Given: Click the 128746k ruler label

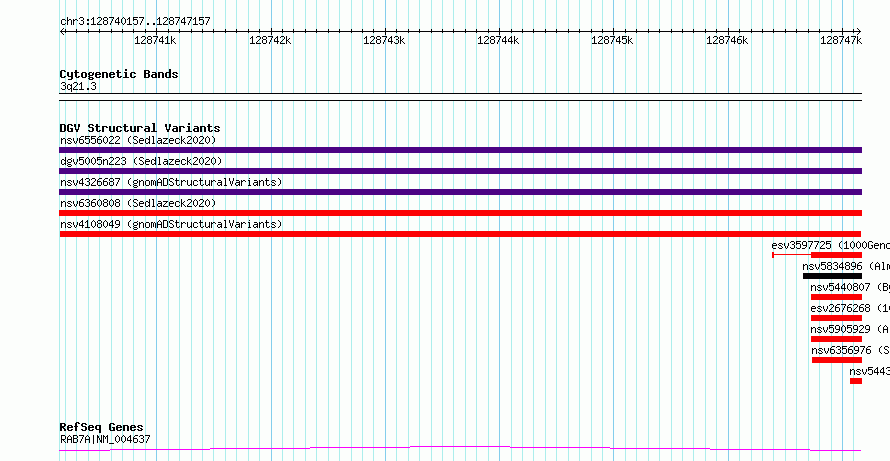Looking at the screenshot, I should [727, 40].
